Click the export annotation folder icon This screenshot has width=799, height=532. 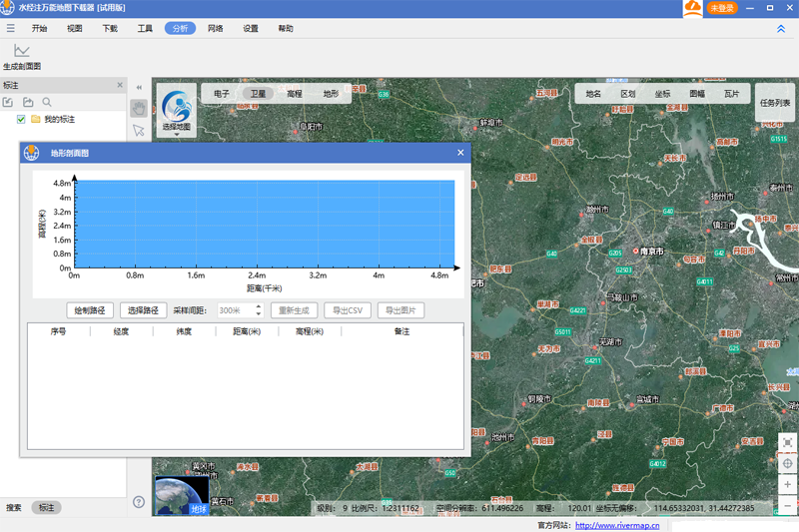click(x=28, y=102)
